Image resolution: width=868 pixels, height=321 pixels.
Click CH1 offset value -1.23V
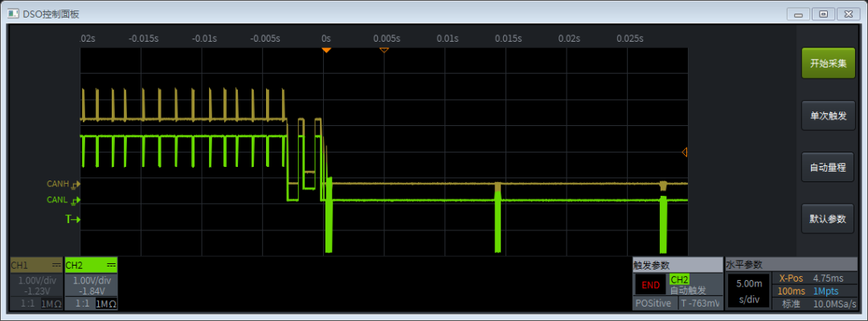click(36, 291)
